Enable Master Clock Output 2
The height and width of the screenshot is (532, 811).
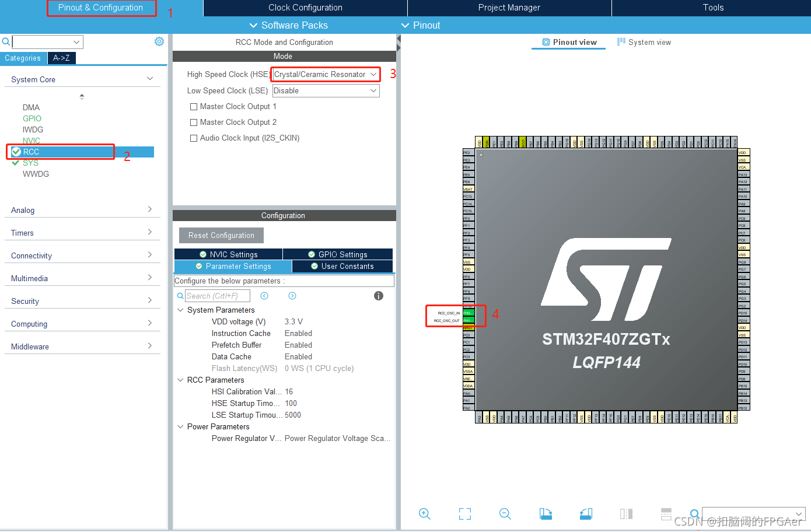click(x=194, y=123)
